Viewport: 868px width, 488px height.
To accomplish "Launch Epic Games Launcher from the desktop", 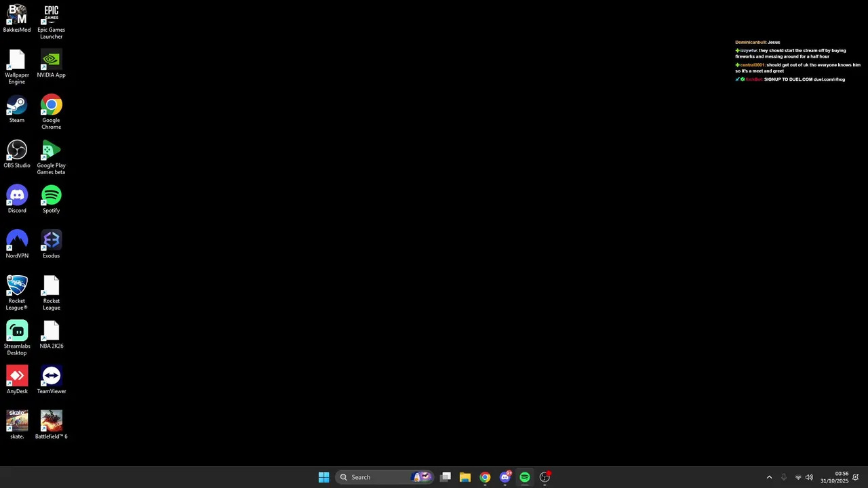I will 51,22.
